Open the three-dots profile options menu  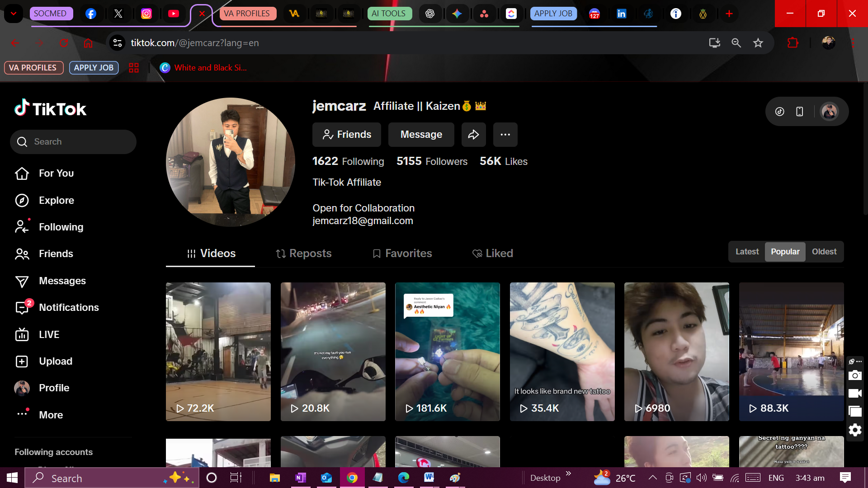(x=505, y=135)
